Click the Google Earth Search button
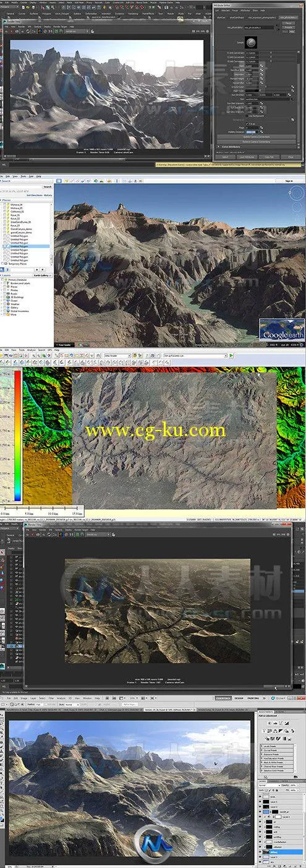The image size is (306, 868). [47, 186]
